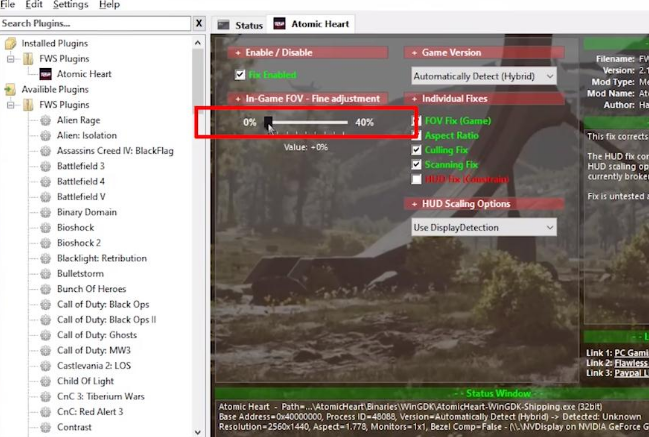The height and width of the screenshot is (437, 649).
Task: Open the File menu
Action: pyautogui.click(x=7, y=5)
